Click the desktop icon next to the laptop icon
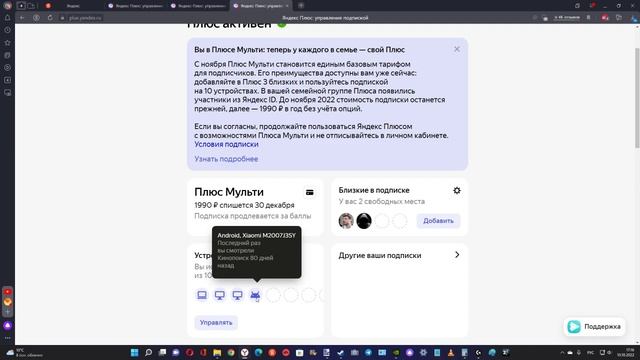This screenshot has height=360, width=640. coord(220,295)
